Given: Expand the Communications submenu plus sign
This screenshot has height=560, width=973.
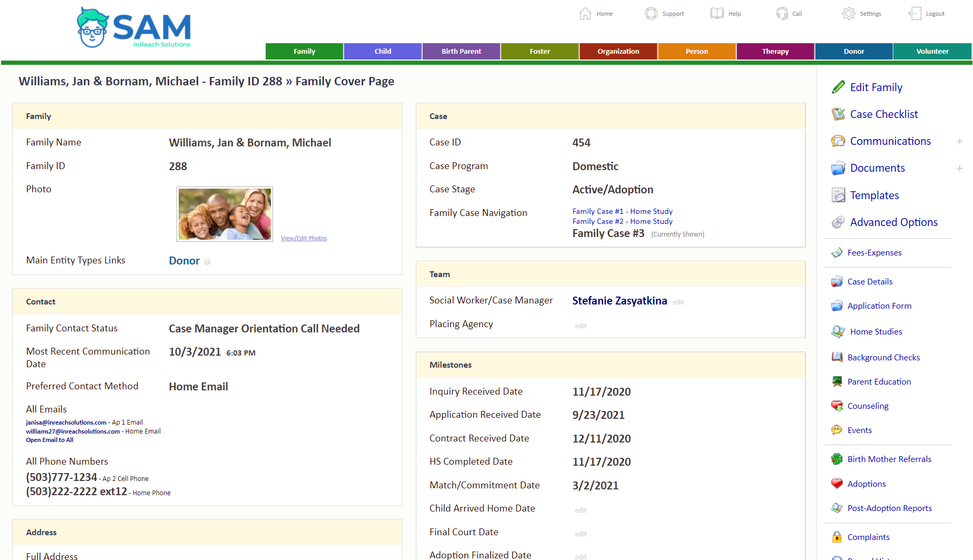Looking at the screenshot, I should tap(960, 141).
